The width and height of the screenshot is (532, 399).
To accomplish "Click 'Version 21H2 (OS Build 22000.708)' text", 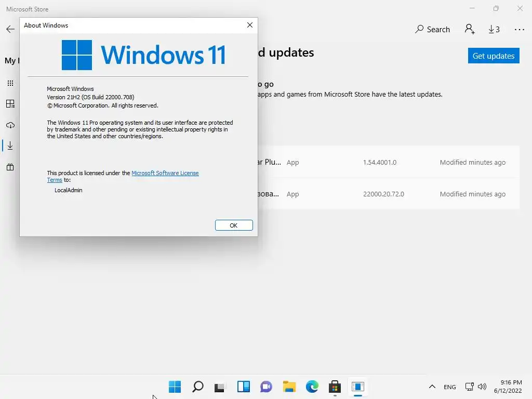I will coord(90,97).
